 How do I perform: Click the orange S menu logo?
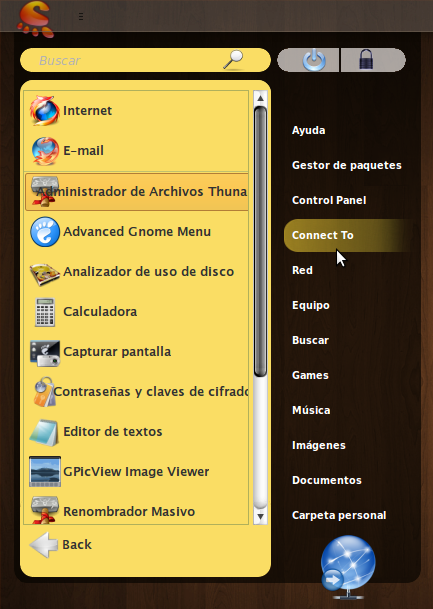tap(36, 19)
